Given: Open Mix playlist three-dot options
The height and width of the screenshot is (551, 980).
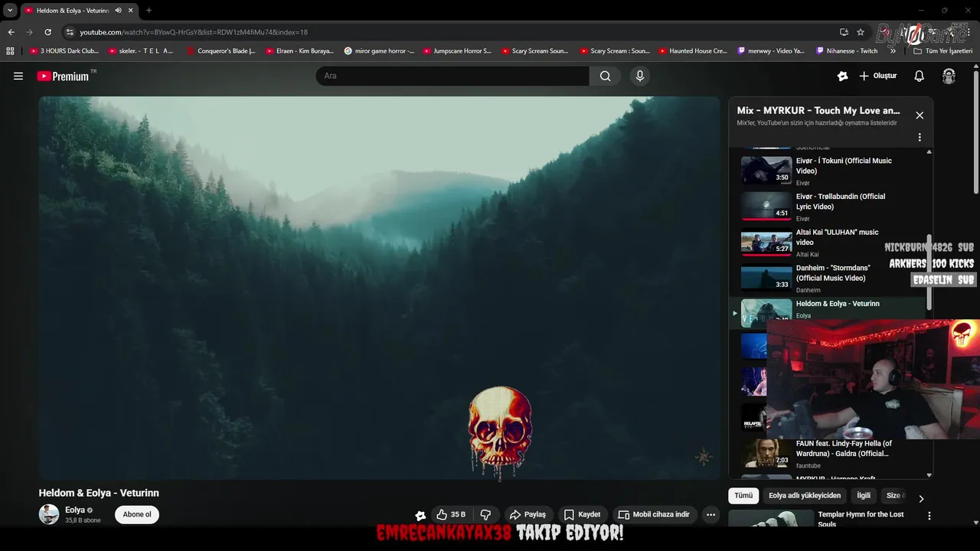Looking at the screenshot, I should click(920, 137).
